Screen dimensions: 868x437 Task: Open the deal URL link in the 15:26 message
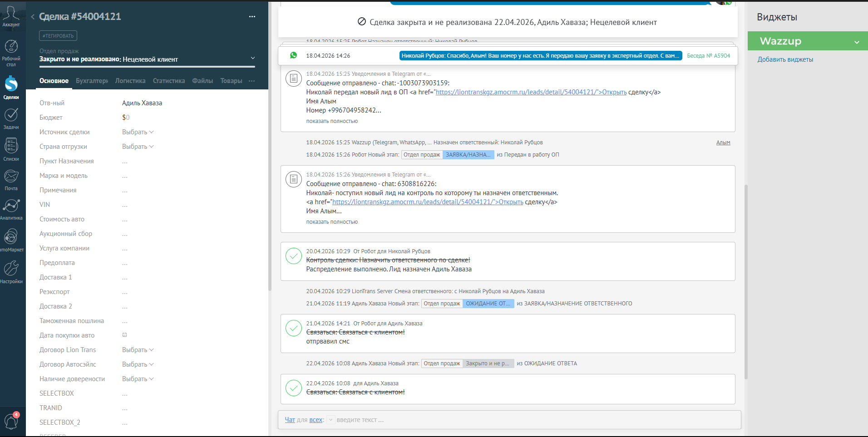(x=428, y=202)
